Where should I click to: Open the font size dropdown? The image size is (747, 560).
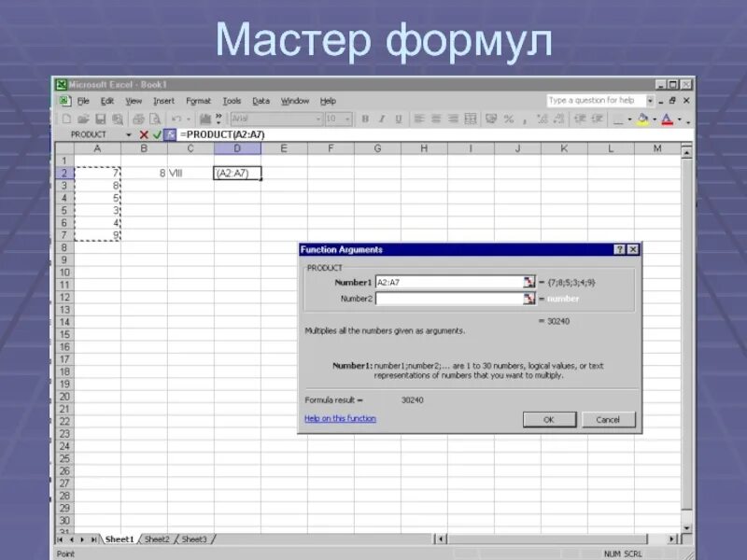[347, 119]
